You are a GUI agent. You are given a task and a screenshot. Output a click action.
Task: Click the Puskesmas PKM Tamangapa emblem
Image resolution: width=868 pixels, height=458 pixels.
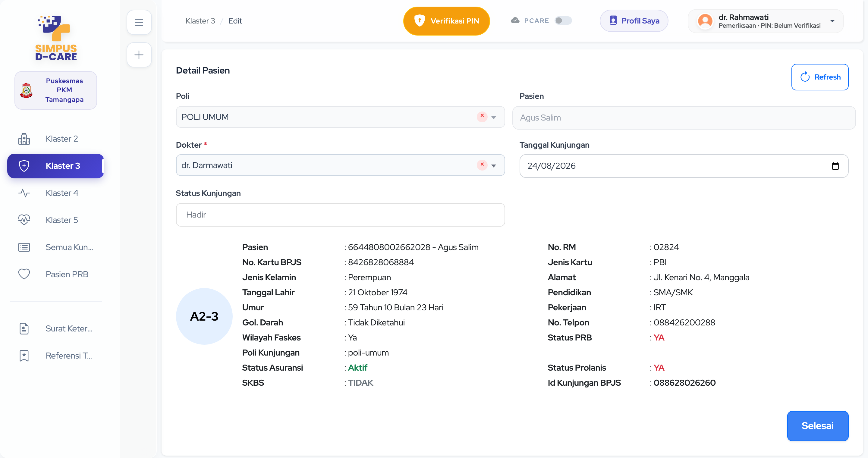coord(26,90)
